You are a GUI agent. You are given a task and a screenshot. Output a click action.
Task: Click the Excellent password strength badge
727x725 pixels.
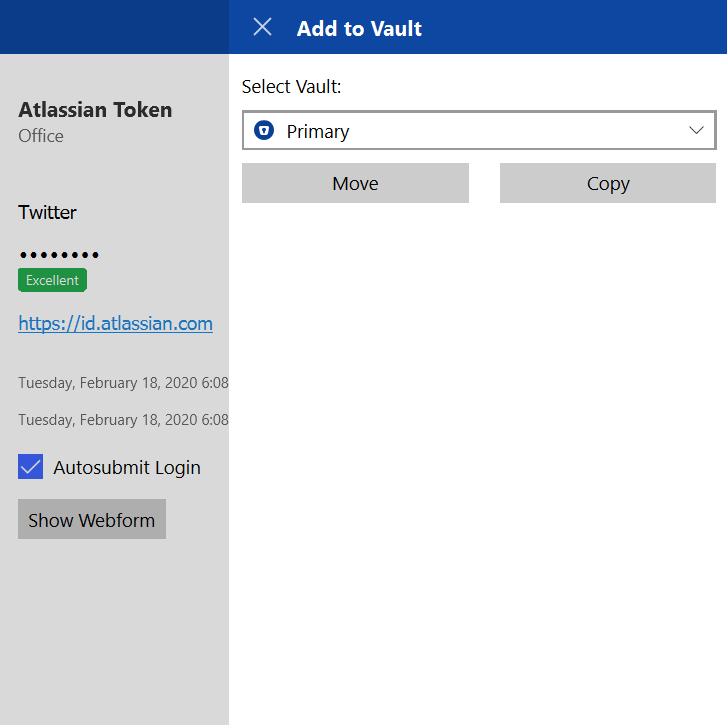(52, 280)
